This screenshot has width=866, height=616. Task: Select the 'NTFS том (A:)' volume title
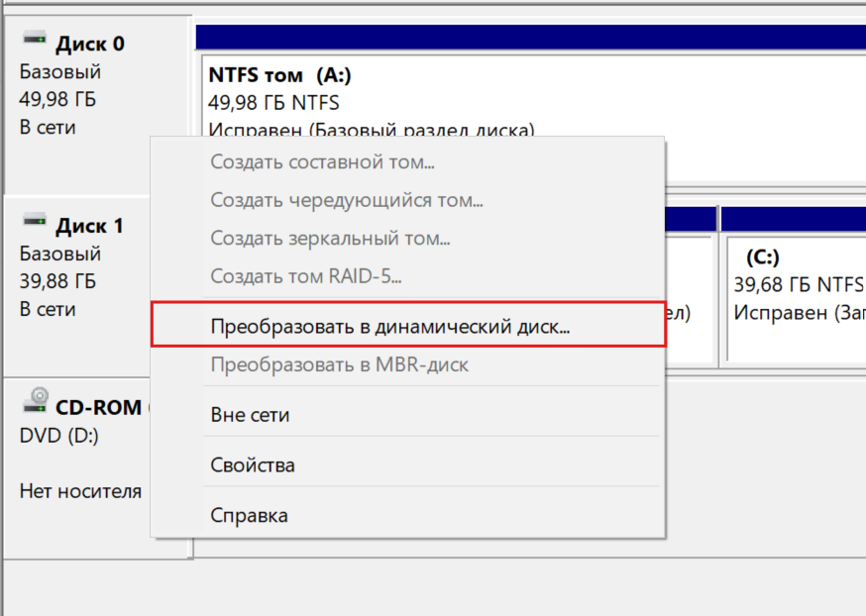[279, 75]
